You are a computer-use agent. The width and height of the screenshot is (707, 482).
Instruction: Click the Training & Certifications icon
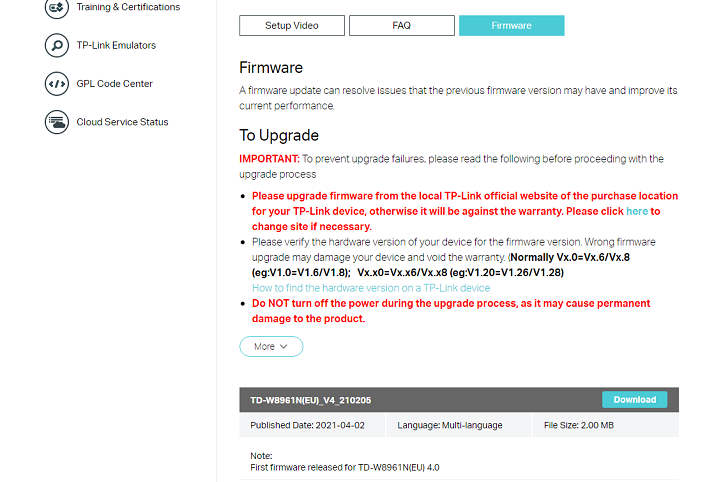coord(57,7)
